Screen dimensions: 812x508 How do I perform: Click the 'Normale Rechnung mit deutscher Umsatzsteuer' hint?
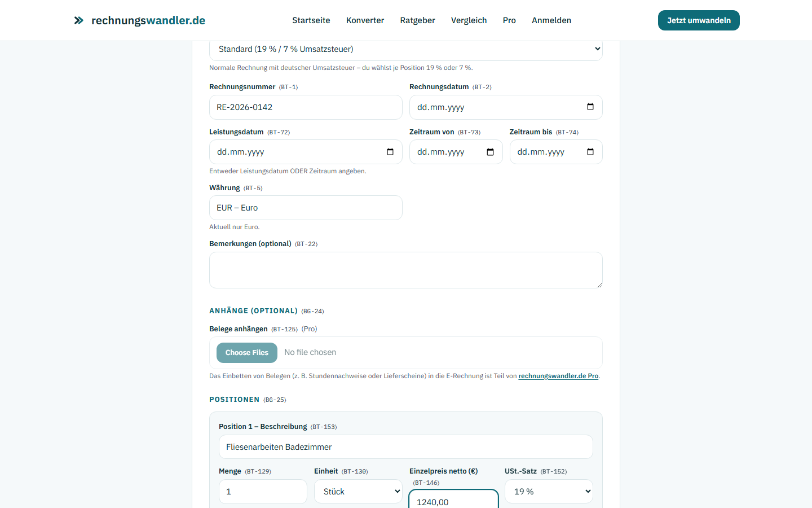(x=341, y=68)
